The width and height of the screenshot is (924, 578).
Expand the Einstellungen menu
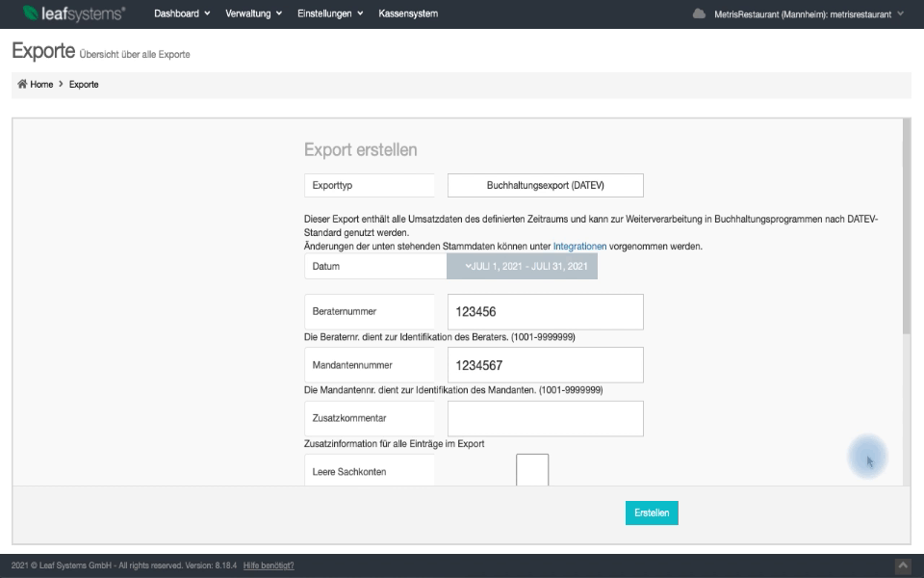tap(330, 13)
